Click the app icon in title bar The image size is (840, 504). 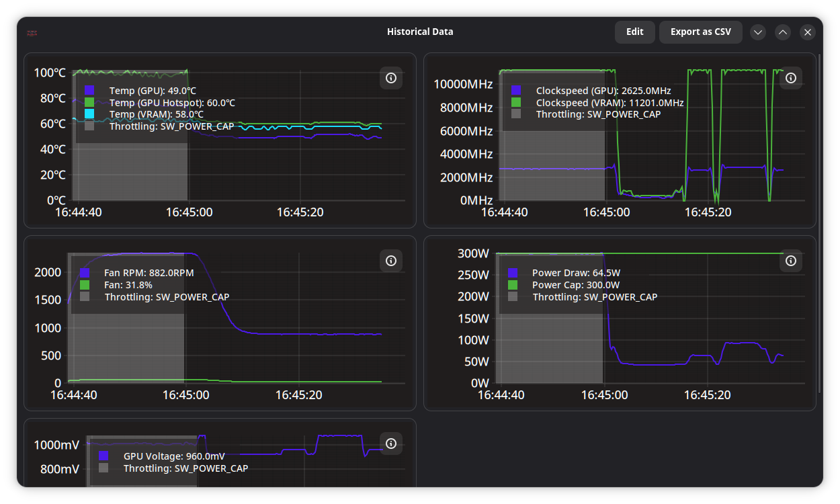pyautogui.click(x=32, y=32)
